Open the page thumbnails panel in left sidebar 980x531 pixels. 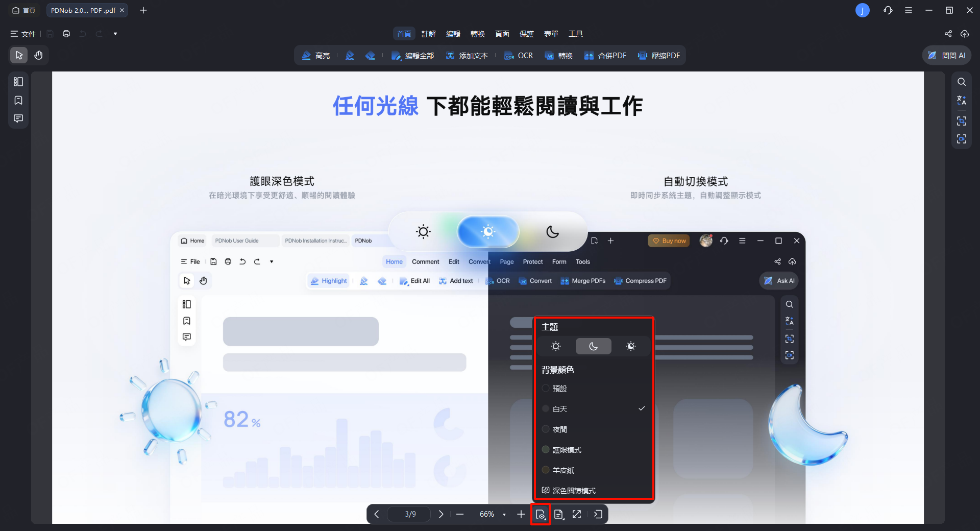[x=18, y=82]
